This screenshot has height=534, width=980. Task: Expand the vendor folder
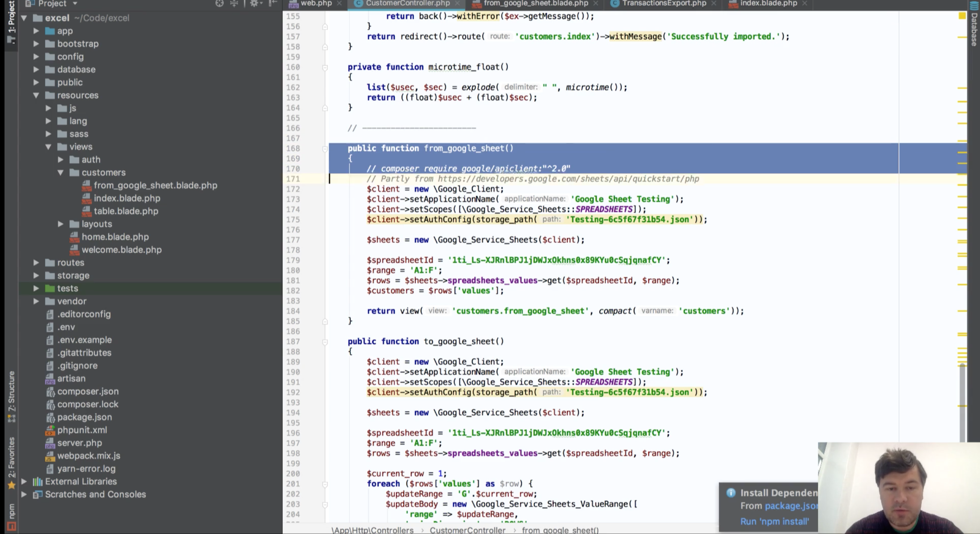pyautogui.click(x=36, y=301)
